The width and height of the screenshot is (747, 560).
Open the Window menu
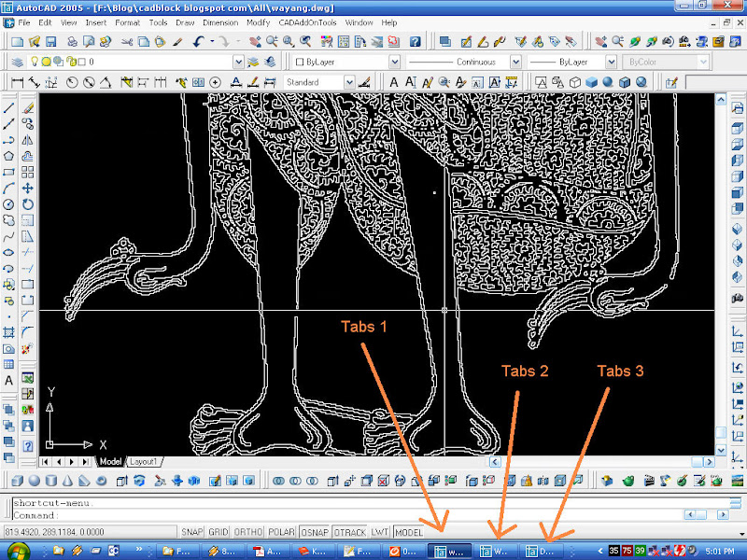click(359, 22)
